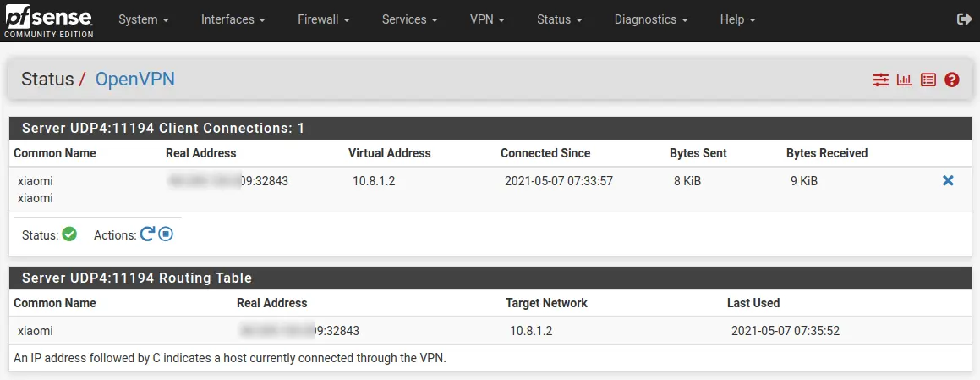Open related settings sliders icon
Image resolution: width=980 pixels, height=380 pixels.
880,80
